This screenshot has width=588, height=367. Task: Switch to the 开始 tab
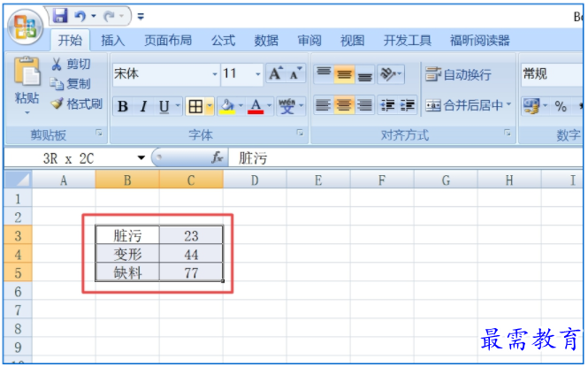pyautogui.click(x=70, y=40)
